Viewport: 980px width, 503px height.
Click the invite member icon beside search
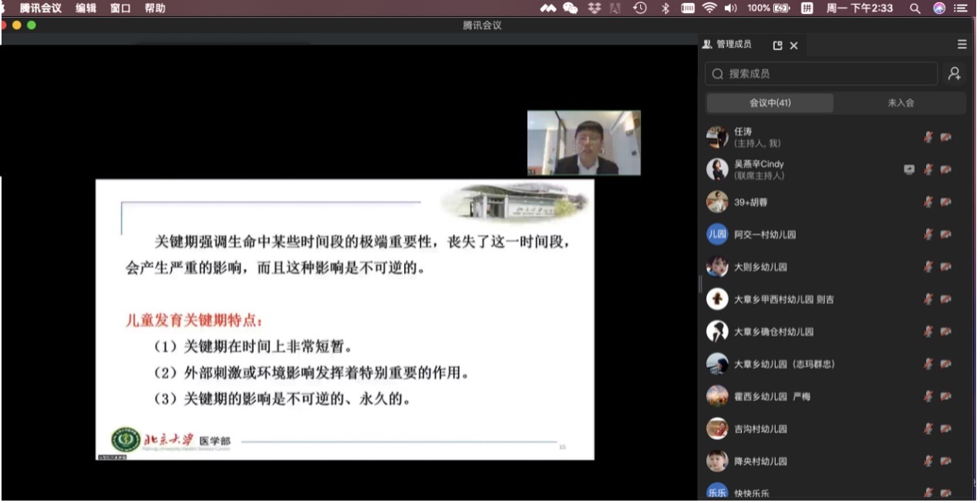pos(954,74)
